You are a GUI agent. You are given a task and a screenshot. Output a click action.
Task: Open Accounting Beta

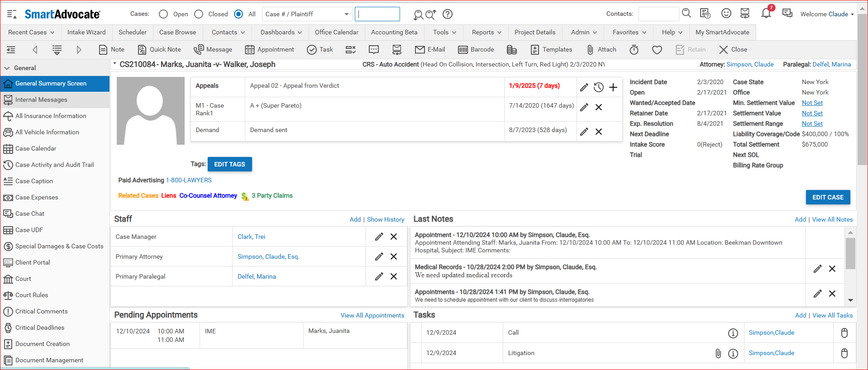(394, 33)
